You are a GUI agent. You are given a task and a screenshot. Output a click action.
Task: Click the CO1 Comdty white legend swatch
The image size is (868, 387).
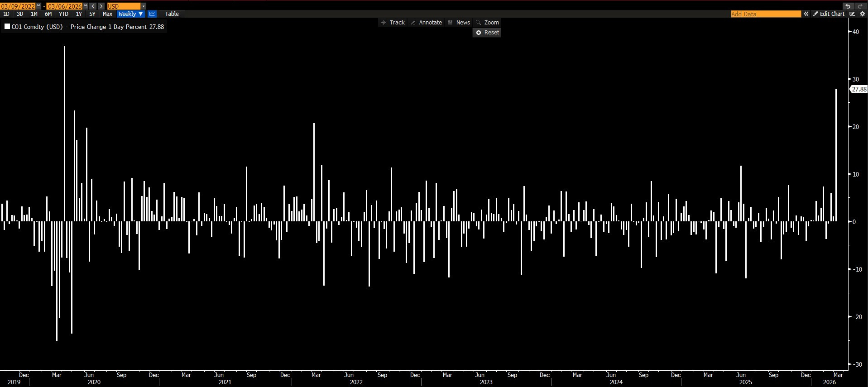click(x=7, y=27)
